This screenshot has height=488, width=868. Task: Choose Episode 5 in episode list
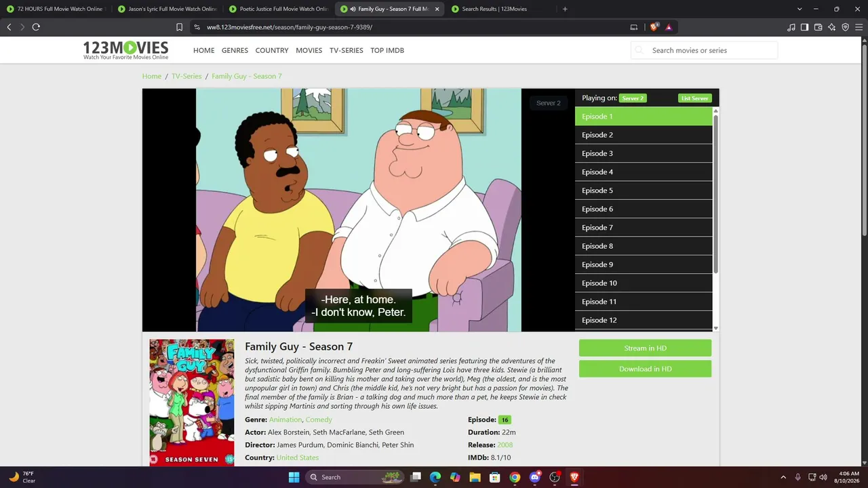644,190
